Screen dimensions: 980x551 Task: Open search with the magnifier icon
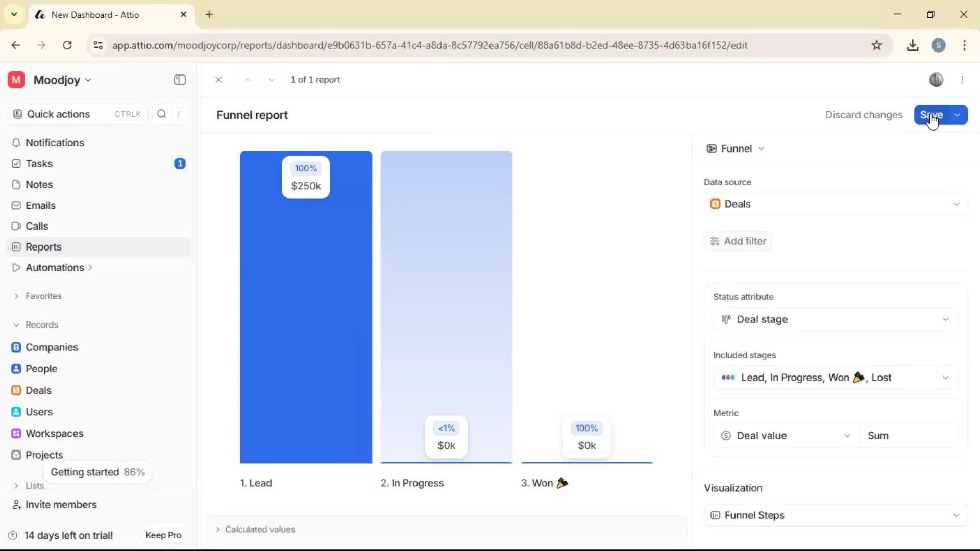click(161, 114)
